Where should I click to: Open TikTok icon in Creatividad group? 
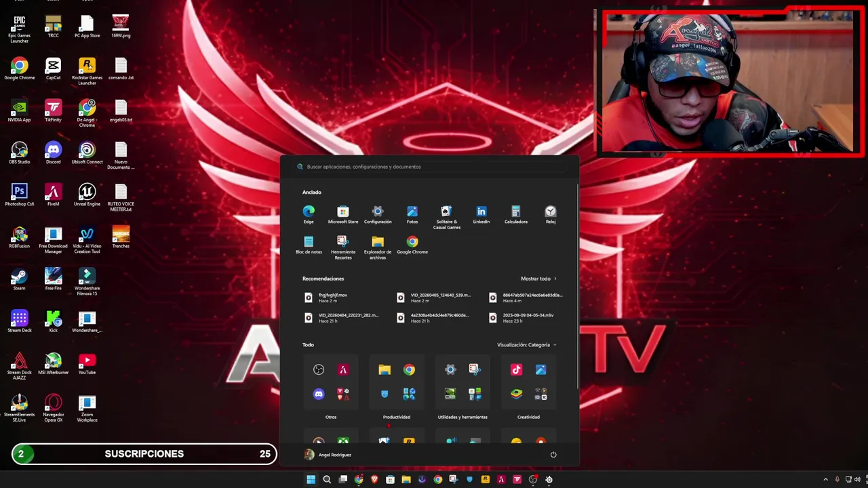click(516, 370)
